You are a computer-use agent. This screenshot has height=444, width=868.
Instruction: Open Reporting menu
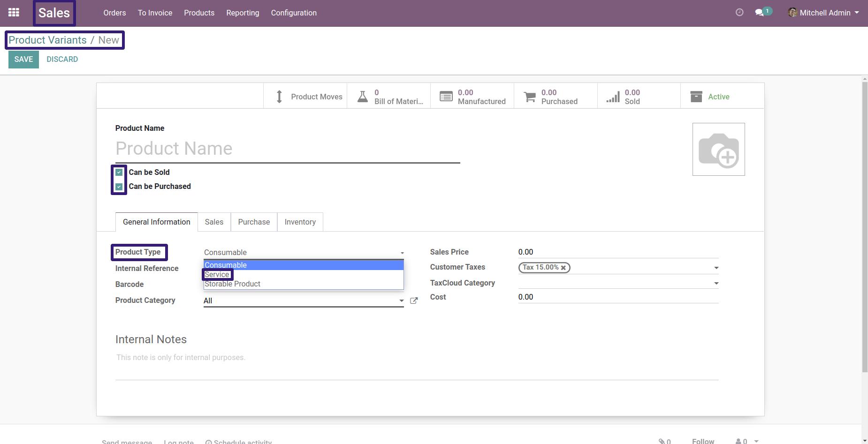(243, 13)
